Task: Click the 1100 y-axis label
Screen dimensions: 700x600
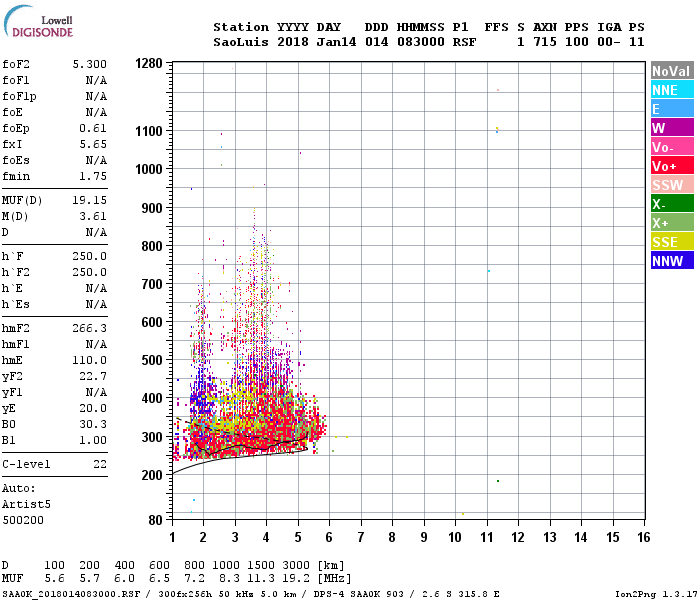Action: point(149,131)
